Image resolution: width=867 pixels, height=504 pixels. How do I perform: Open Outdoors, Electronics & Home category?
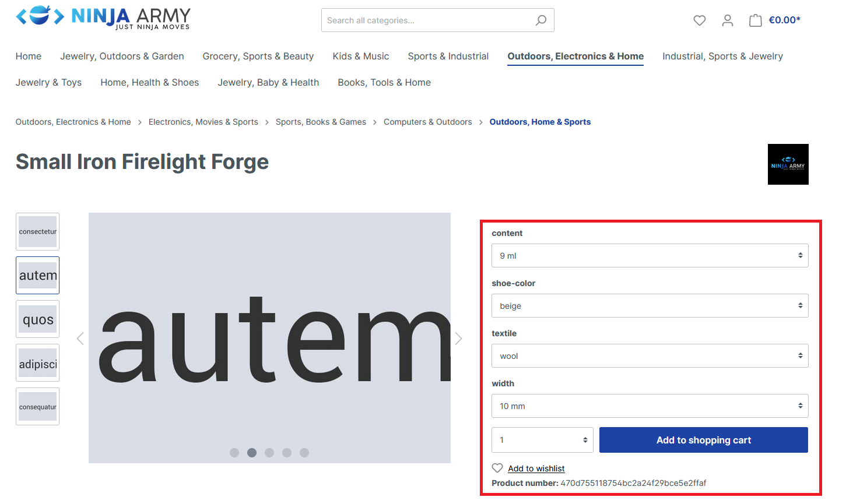click(x=575, y=56)
